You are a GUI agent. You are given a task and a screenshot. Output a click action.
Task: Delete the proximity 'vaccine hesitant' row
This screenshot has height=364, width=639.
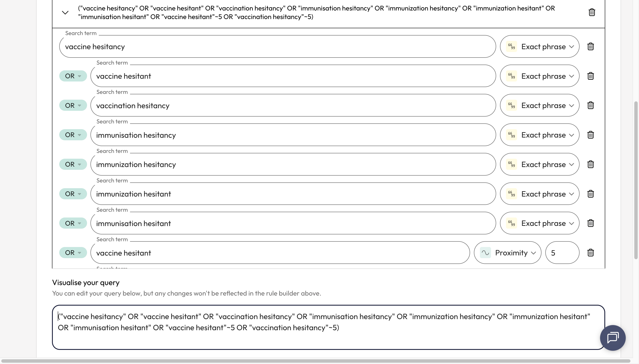click(590, 253)
